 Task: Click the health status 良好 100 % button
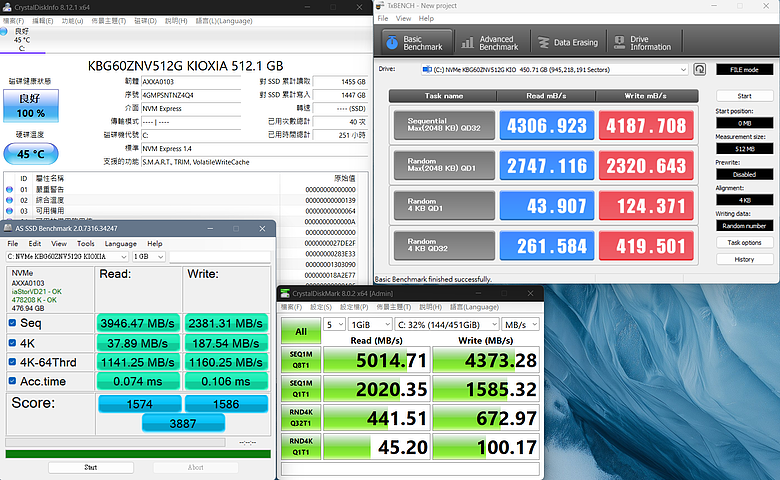(x=31, y=105)
